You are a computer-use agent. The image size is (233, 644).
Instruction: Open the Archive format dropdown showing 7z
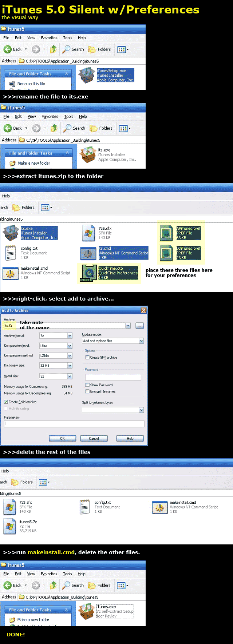click(x=56, y=335)
